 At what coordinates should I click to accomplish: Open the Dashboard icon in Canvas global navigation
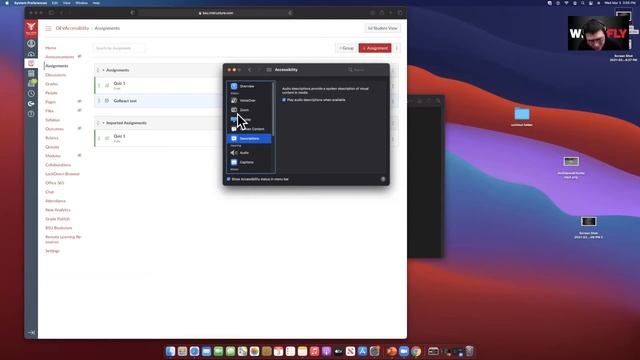coord(31,53)
